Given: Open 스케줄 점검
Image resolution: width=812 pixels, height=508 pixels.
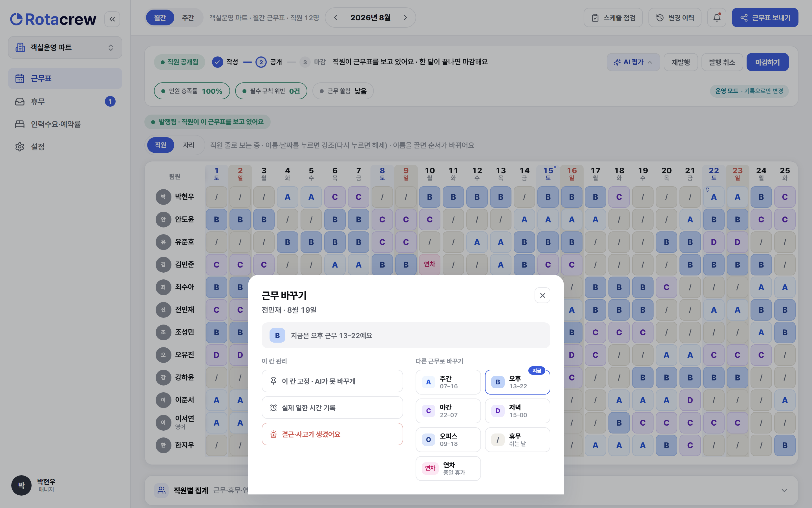Looking at the screenshot, I should point(613,17).
